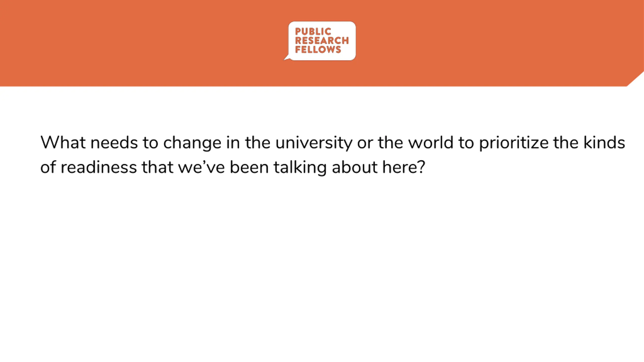This screenshot has height=362, width=644.
Task: Click the word 'What' starting the question
Action: [63, 142]
